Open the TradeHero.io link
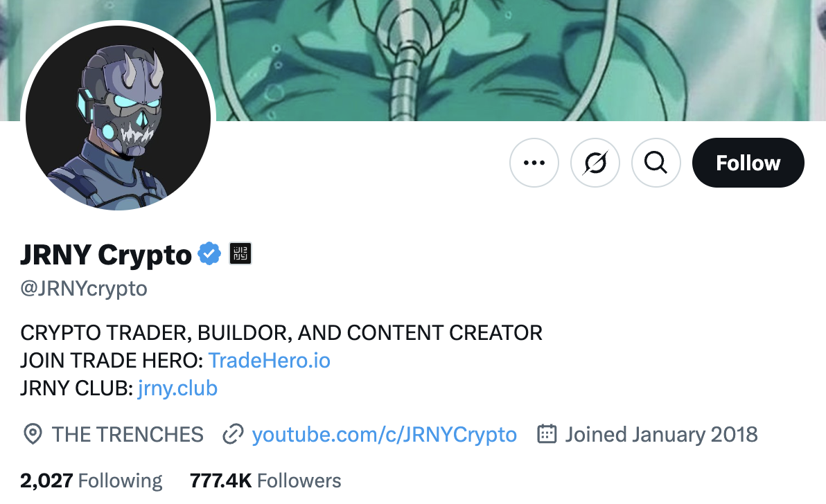Viewport: 826px width, 504px height. coord(270,360)
